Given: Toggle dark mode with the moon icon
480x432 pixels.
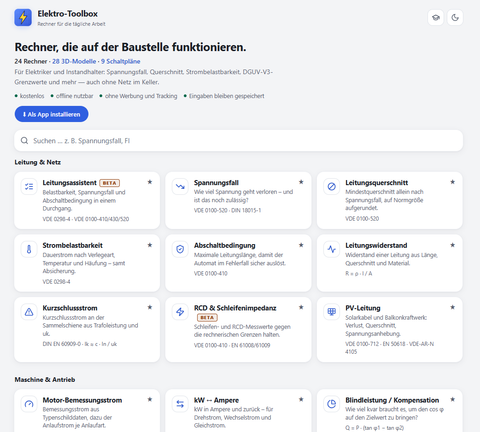Looking at the screenshot, I should [455, 17].
